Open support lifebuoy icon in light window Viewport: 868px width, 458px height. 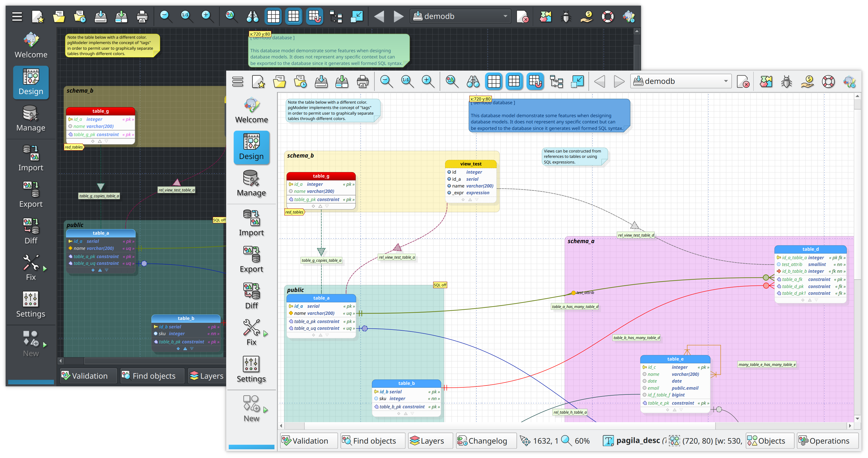[828, 82]
